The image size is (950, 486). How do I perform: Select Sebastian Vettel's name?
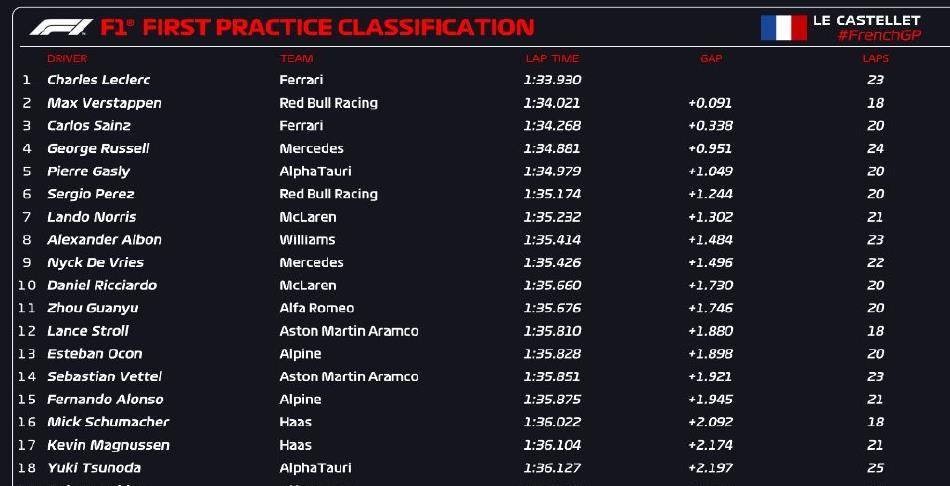[104, 376]
